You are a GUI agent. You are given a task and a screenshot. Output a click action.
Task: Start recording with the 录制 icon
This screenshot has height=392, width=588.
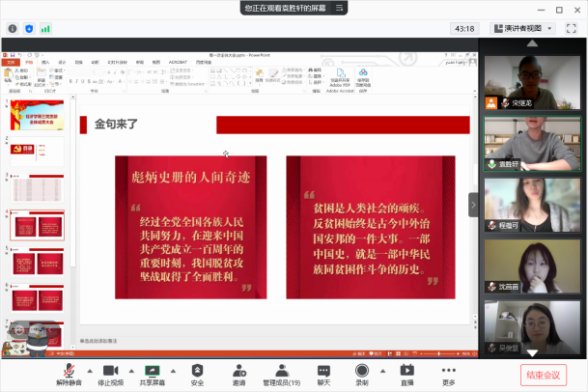click(x=362, y=371)
